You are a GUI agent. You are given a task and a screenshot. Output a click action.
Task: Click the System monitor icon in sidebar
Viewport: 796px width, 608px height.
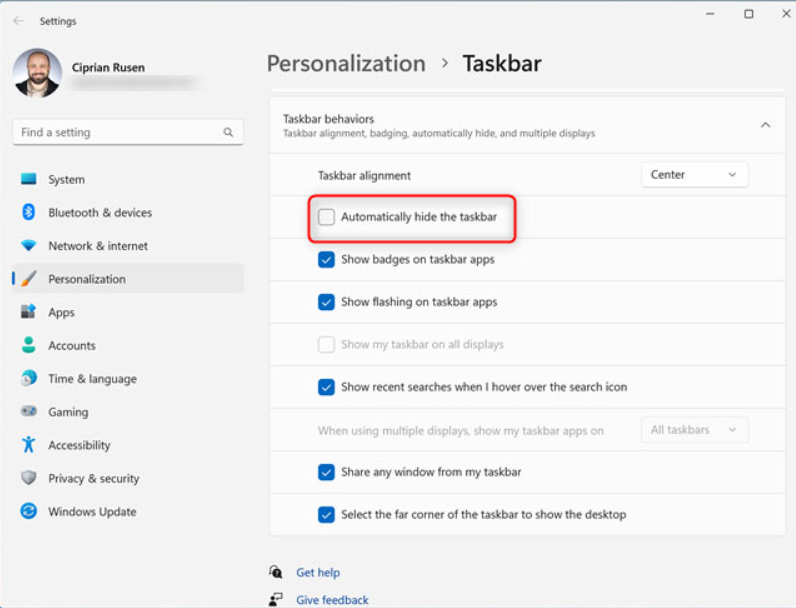point(29,179)
